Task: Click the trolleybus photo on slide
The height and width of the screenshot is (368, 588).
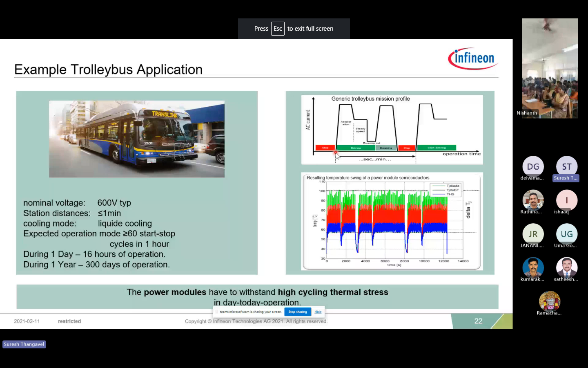Action: tap(137, 139)
